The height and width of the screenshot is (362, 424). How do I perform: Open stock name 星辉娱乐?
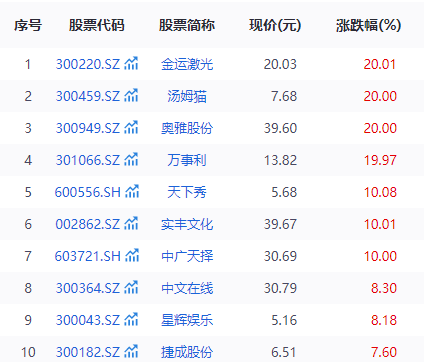187,320
